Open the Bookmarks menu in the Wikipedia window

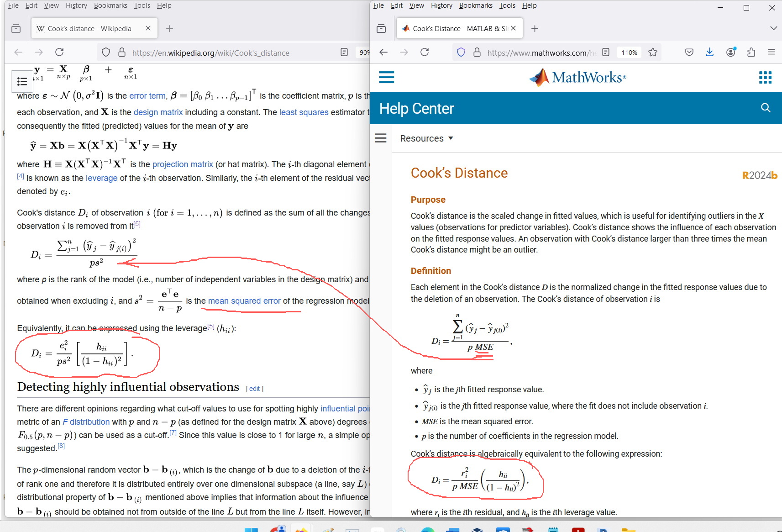click(110, 5)
